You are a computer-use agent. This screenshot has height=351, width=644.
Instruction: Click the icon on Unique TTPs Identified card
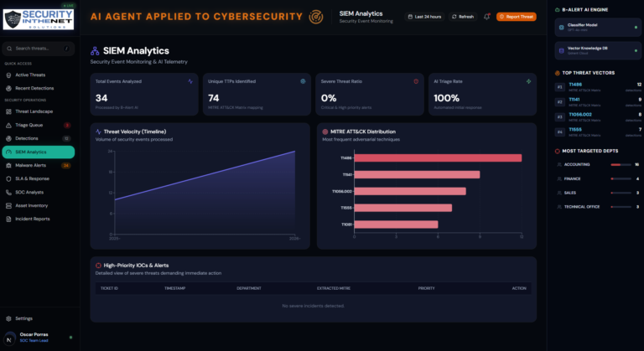point(303,81)
